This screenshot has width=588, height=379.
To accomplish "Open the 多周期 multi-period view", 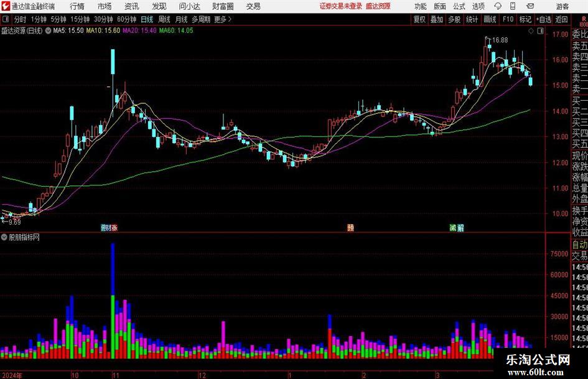I will [201, 19].
